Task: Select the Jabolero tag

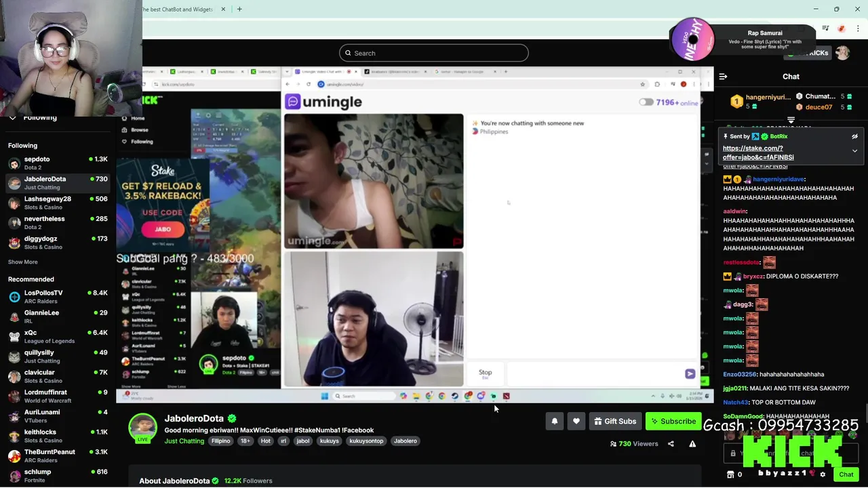Action: (x=406, y=441)
